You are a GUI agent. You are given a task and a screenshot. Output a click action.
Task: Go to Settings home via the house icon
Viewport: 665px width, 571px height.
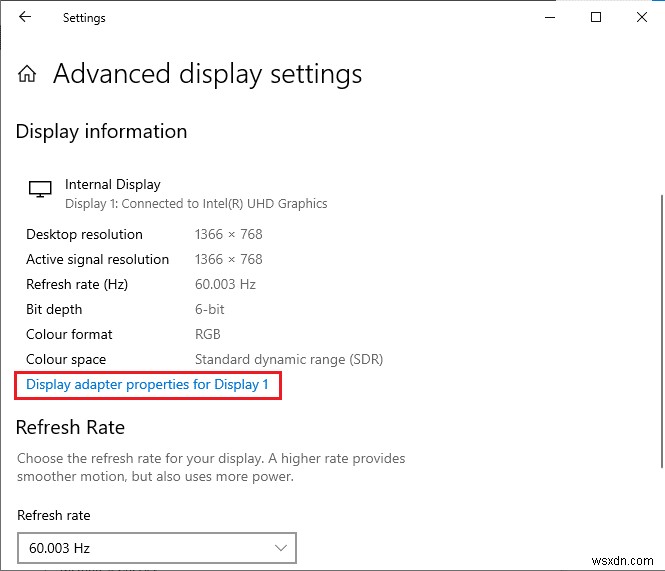(28, 74)
